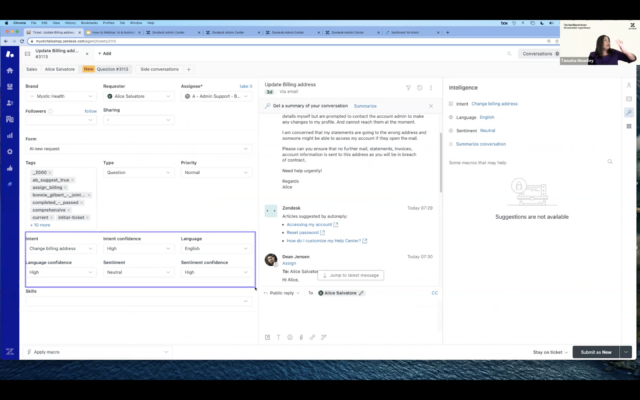
Task: Edit recipient pencil next to Alice Salvatore
Action: tap(361, 293)
